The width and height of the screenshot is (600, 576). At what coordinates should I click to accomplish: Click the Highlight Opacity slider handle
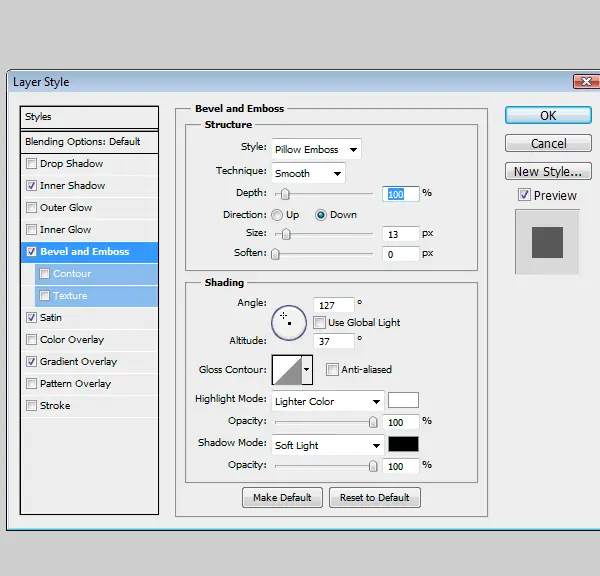[x=373, y=422]
